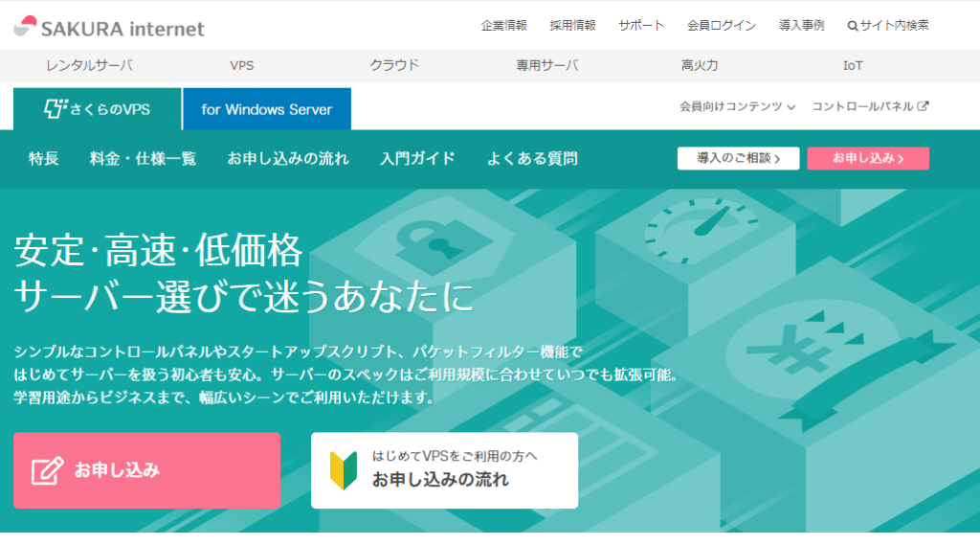This screenshot has width=980, height=545.
Task: Open the 導入のご相談 button
Action: (x=738, y=158)
